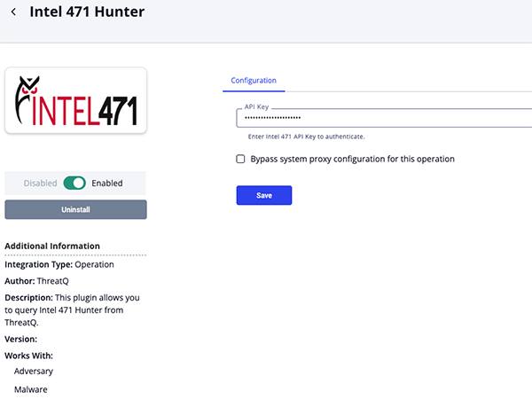Click the plugin Description paragraph
The height and width of the screenshot is (399, 532).
73,309
